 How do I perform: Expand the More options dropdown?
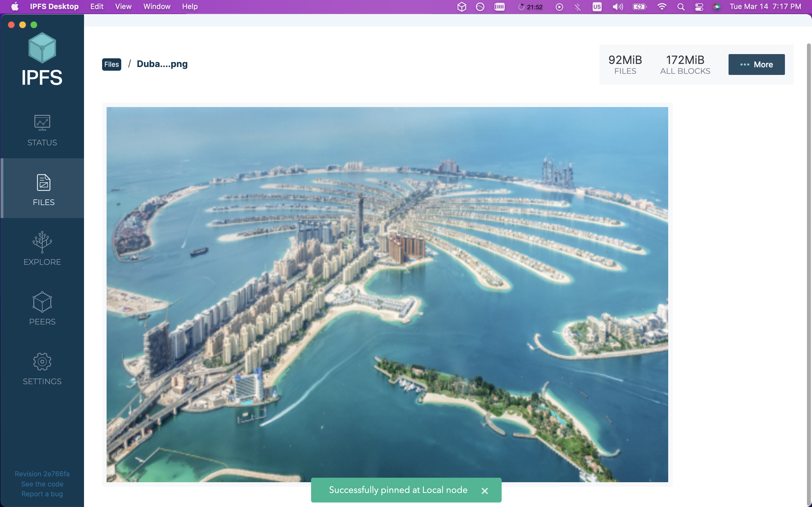pyautogui.click(x=756, y=65)
